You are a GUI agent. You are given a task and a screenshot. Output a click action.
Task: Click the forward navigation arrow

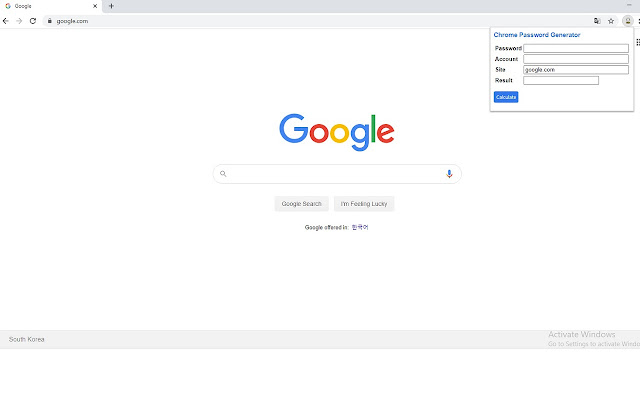point(19,21)
